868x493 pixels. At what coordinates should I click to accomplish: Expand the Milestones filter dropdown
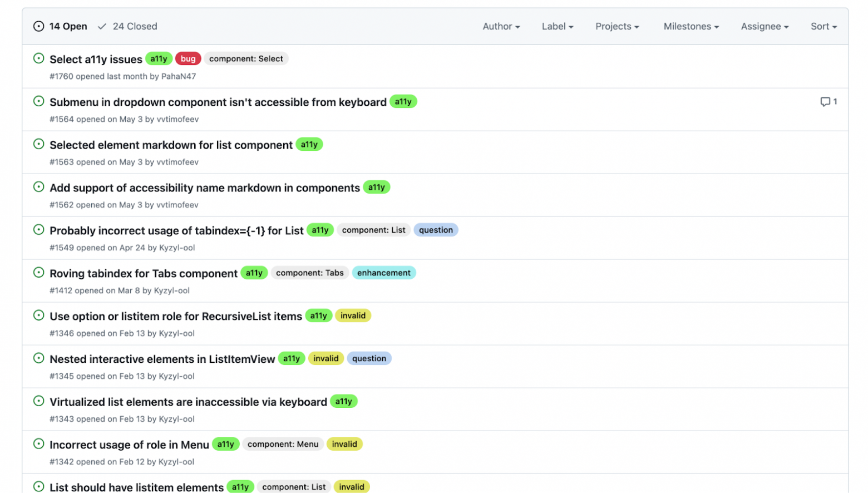(x=691, y=26)
